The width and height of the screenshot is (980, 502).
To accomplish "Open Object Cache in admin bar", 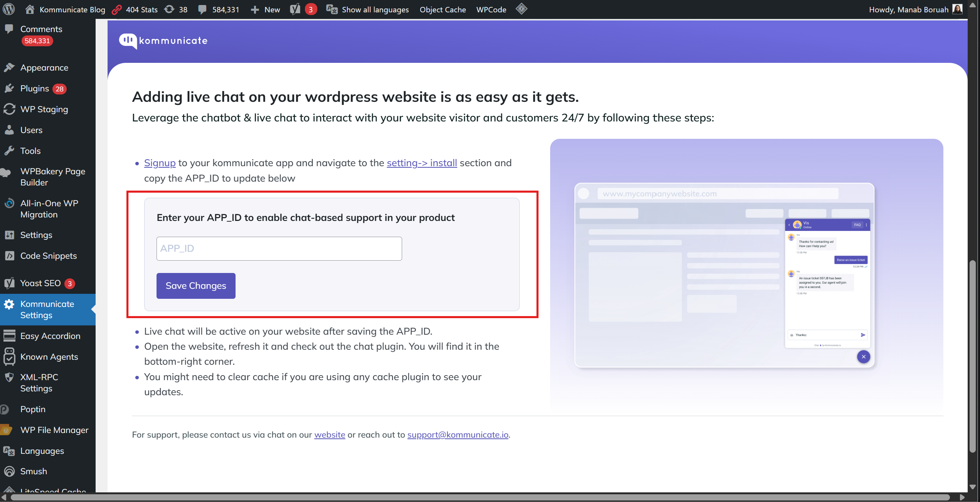I will point(443,10).
